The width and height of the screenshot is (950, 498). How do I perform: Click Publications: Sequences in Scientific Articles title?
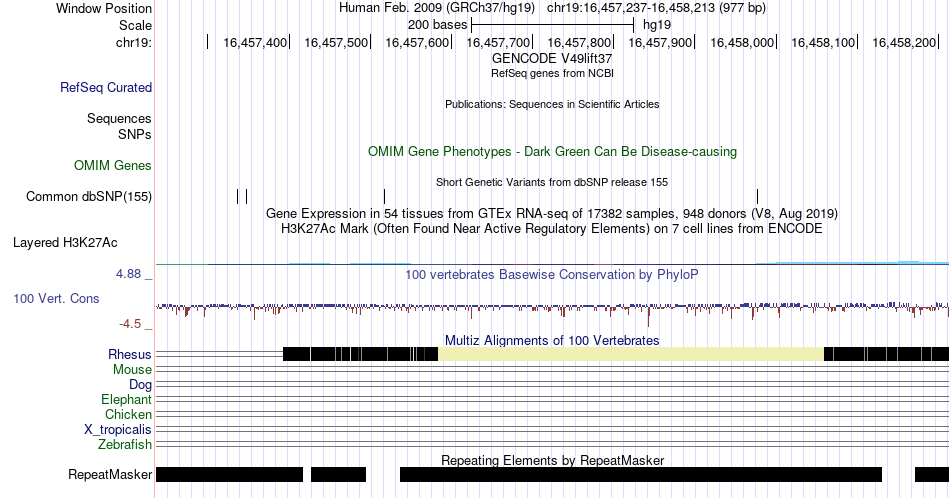tap(552, 104)
